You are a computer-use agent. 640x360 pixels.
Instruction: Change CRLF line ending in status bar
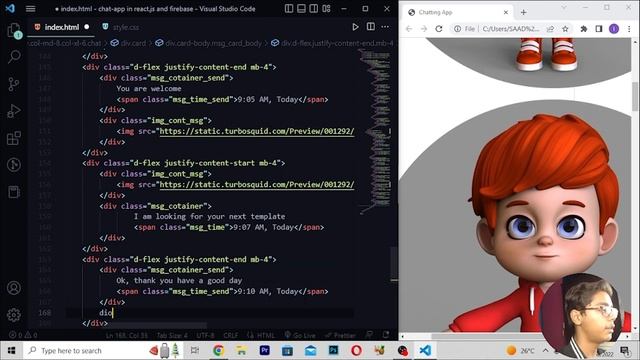pos(231,336)
